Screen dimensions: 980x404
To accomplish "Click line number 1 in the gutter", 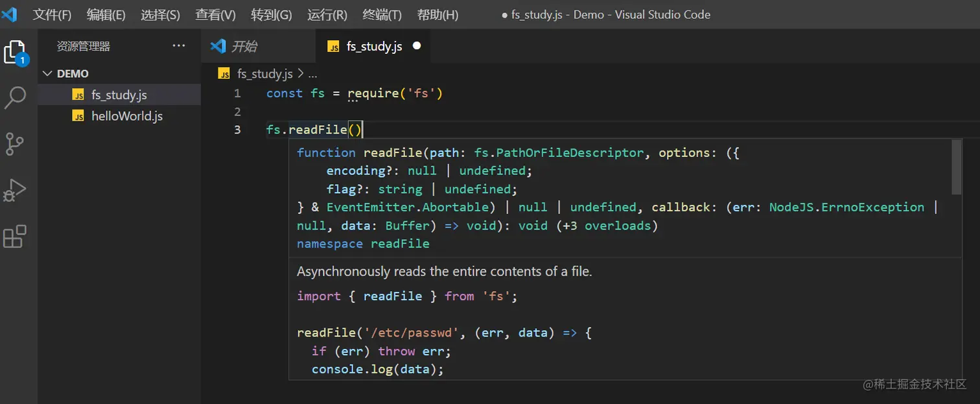I will pyautogui.click(x=237, y=93).
